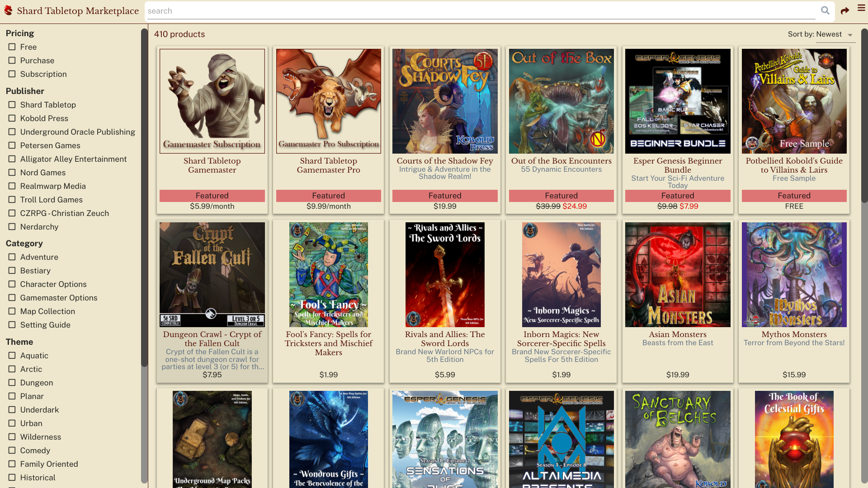Open Asian Monsters cover image
The image size is (868, 488).
tap(677, 274)
